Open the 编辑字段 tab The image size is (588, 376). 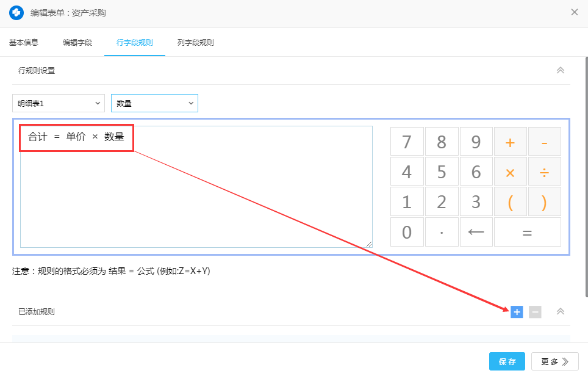coord(77,43)
